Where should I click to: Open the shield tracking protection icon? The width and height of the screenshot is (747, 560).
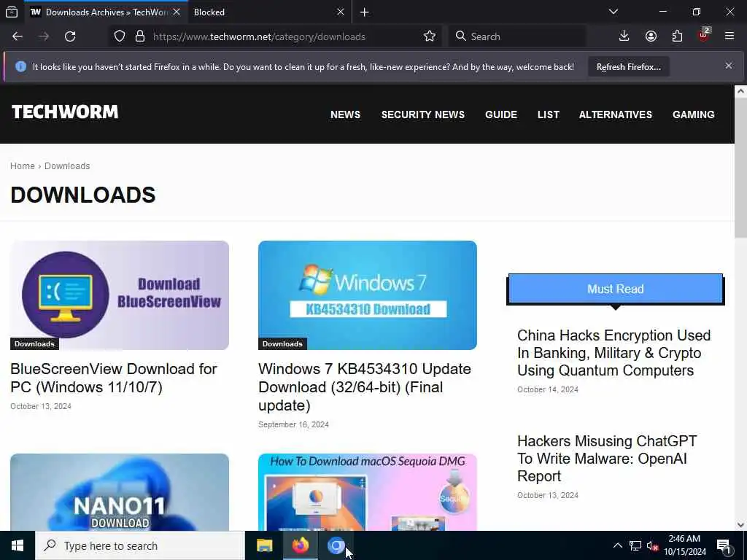[120, 36]
